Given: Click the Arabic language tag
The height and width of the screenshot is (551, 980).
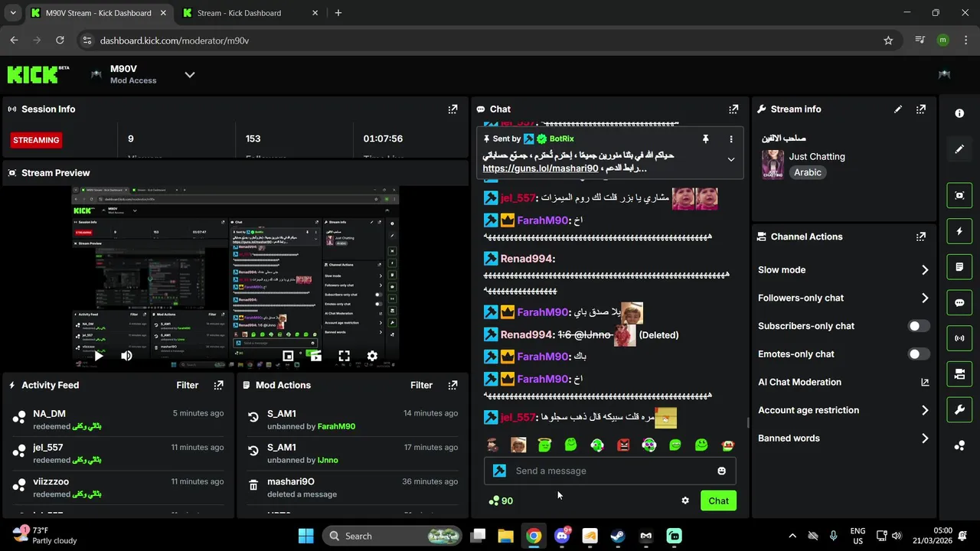Looking at the screenshot, I should coord(808,173).
